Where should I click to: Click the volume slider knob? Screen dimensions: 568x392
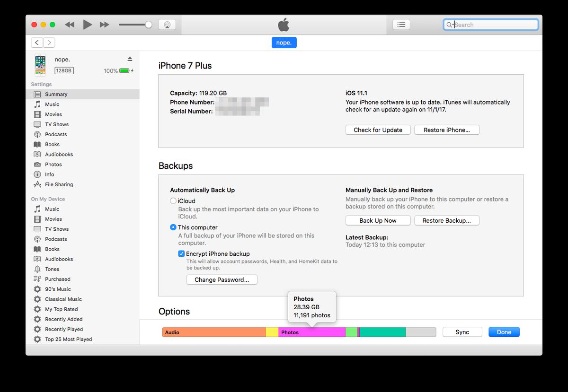point(149,25)
